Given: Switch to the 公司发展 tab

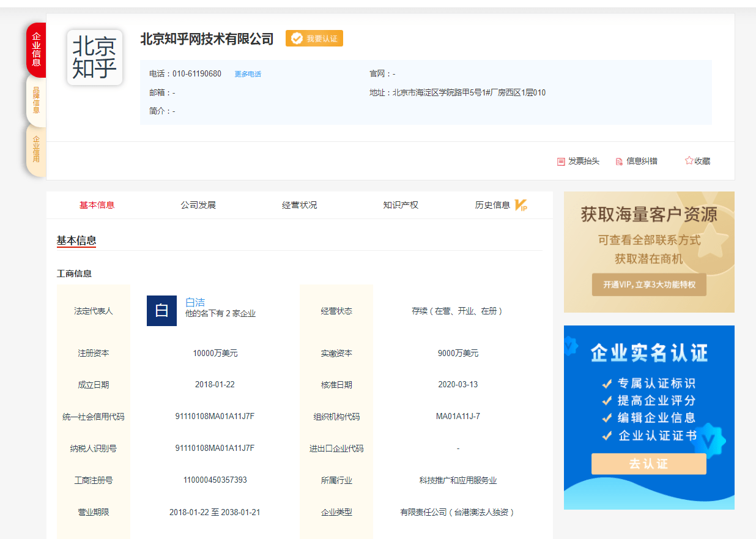Looking at the screenshot, I should tap(198, 205).
